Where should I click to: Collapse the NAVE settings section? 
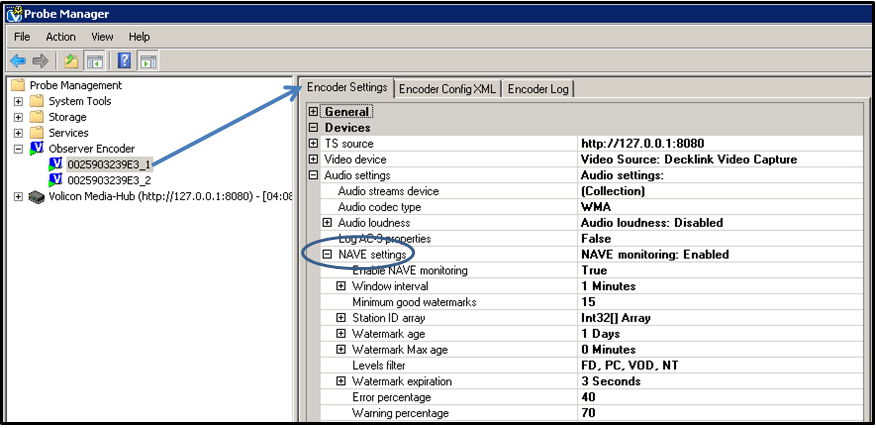(x=327, y=254)
